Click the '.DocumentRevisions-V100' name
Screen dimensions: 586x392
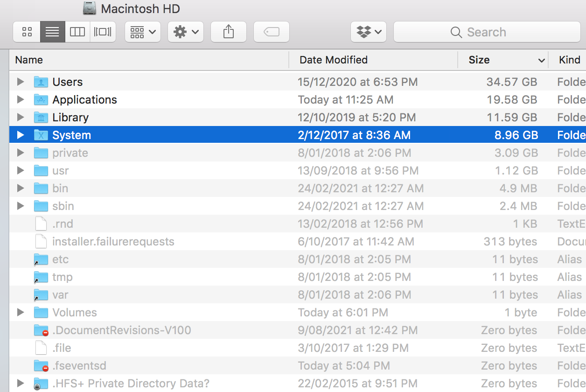pyautogui.click(x=122, y=330)
